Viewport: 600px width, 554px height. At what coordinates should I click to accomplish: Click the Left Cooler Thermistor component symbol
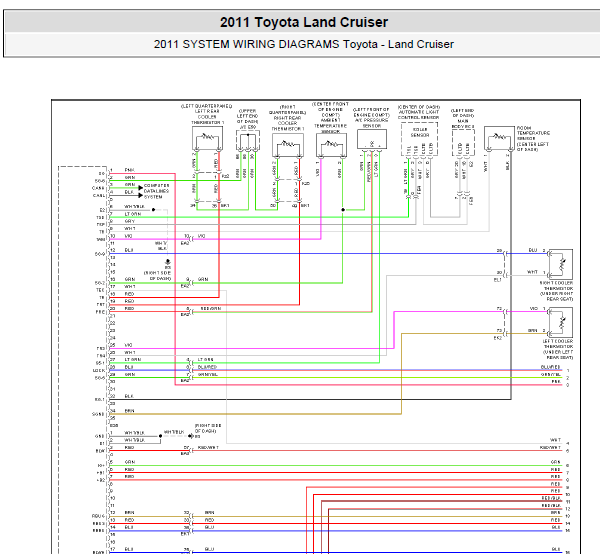point(561,322)
